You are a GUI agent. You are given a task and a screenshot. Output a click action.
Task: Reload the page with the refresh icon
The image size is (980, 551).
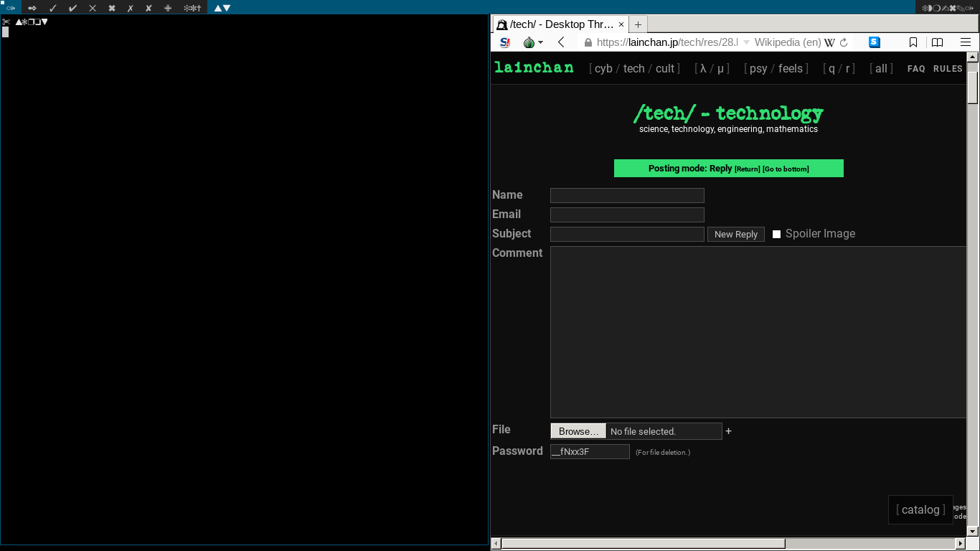[x=844, y=42]
